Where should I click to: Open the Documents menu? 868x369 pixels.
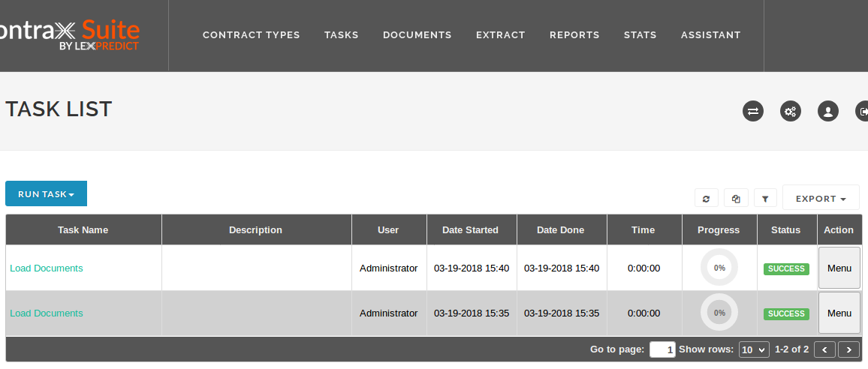[x=417, y=34]
